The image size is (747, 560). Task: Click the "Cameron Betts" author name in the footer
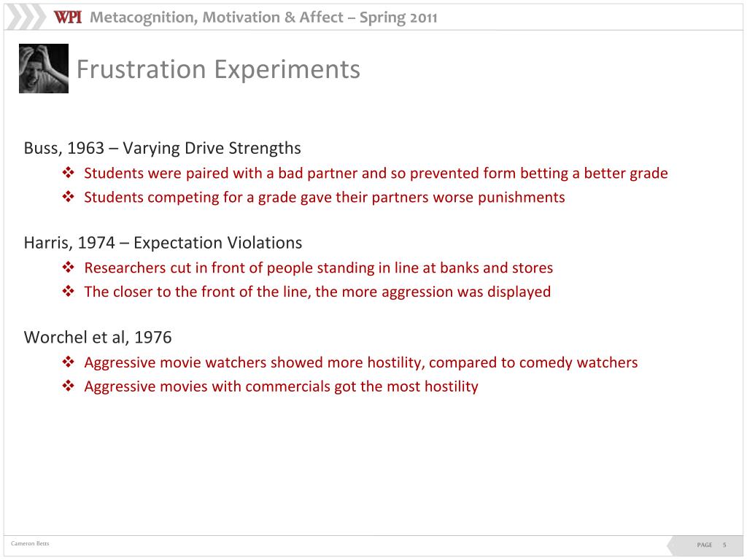click(x=30, y=544)
